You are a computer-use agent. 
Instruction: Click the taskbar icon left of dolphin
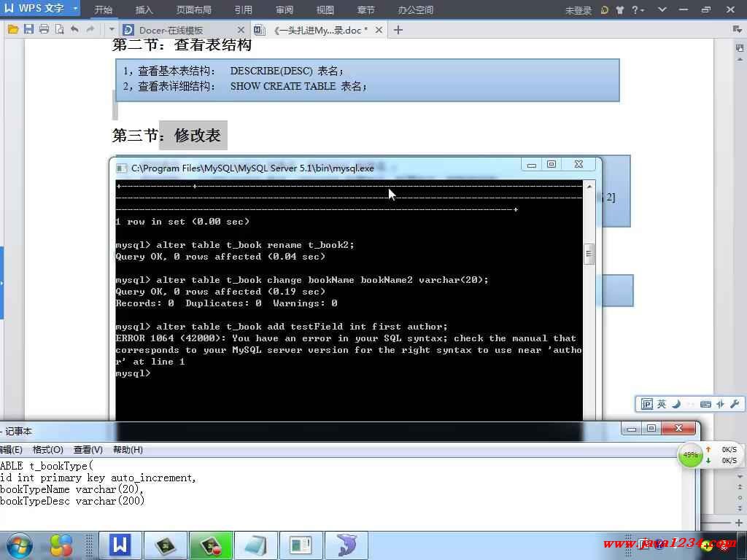coord(301,545)
